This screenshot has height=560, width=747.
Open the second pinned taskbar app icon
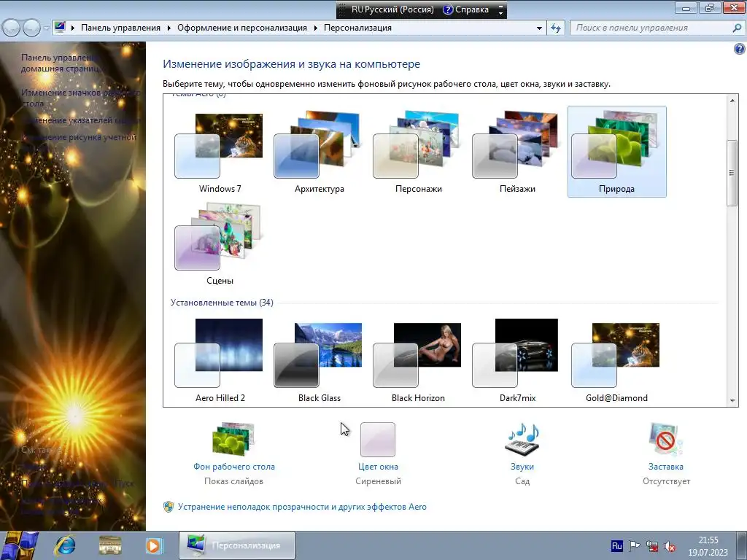[110, 545]
